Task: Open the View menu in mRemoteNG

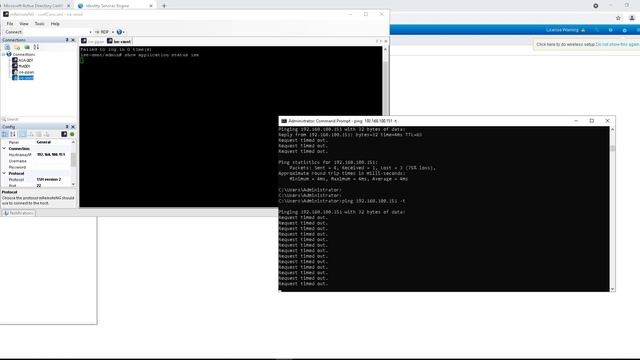Action: 24,24
